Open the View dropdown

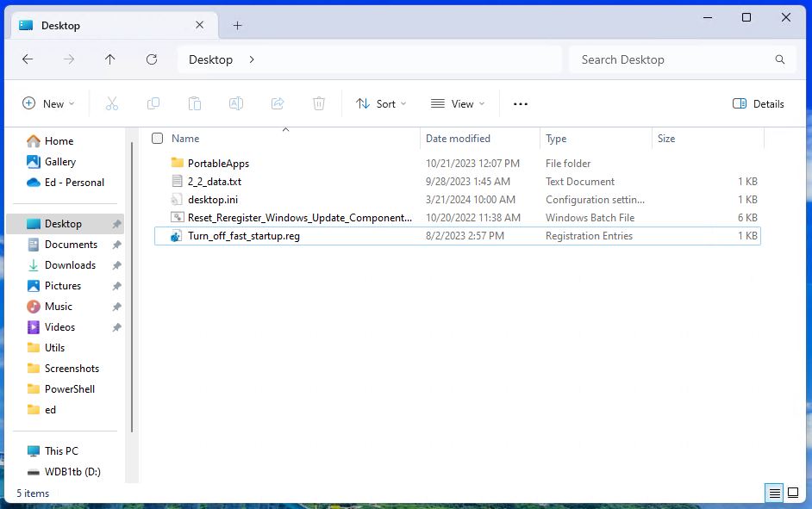point(457,103)
